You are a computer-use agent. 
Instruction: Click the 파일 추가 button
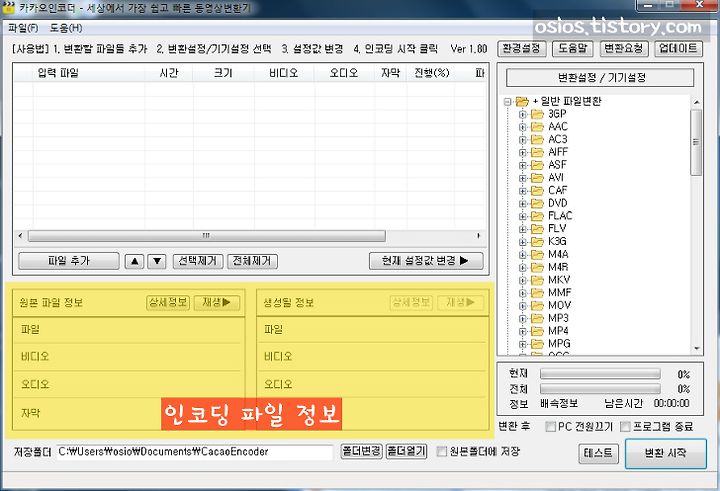click(69, 261)
